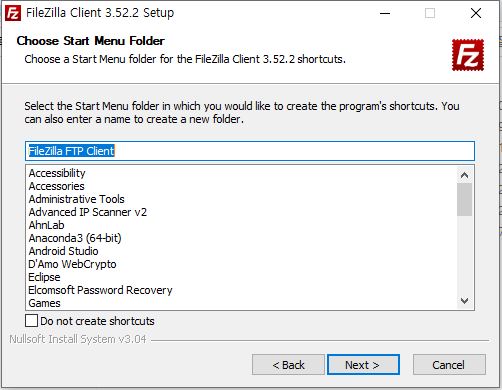Go back with the Back button
This screenshot has height=390, width=502.
click(288, 365)
